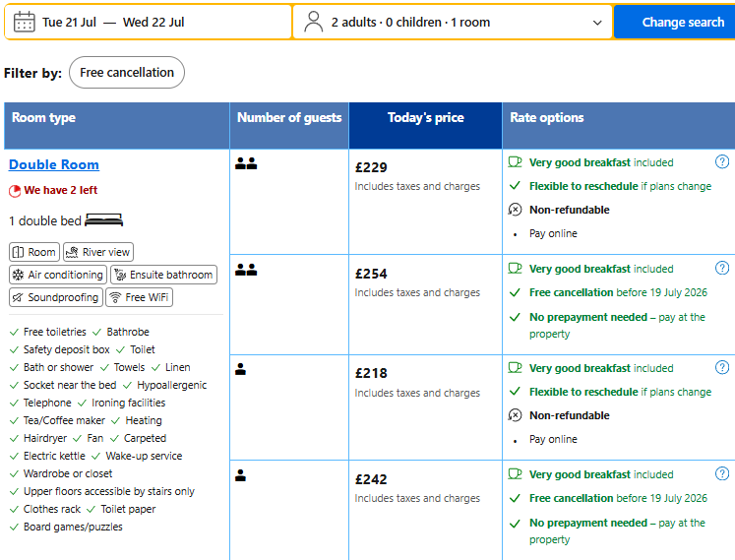Click two-guest icon in the £229 row
This screenshot has width=735, height=560.
point(246,163)
